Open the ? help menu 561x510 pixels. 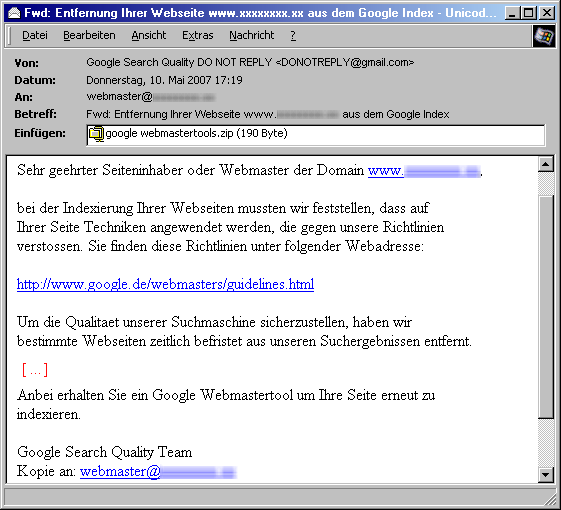pyautogui.click(x=293, y=35)
